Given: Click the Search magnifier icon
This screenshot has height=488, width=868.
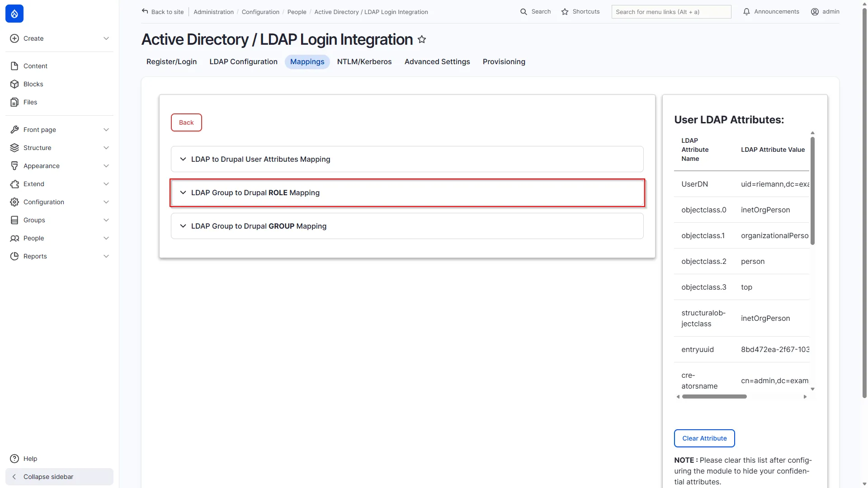Looking at the screenshot, I should coord(524,12).
